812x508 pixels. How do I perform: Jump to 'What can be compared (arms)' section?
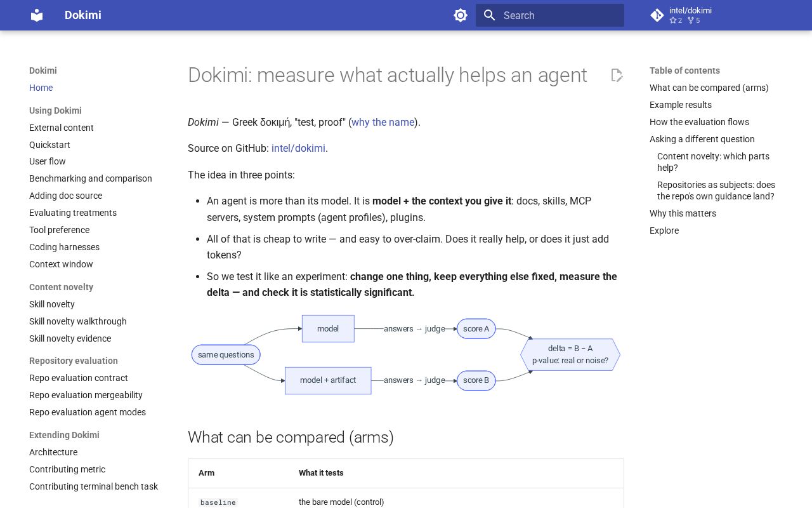pos(709,88)
